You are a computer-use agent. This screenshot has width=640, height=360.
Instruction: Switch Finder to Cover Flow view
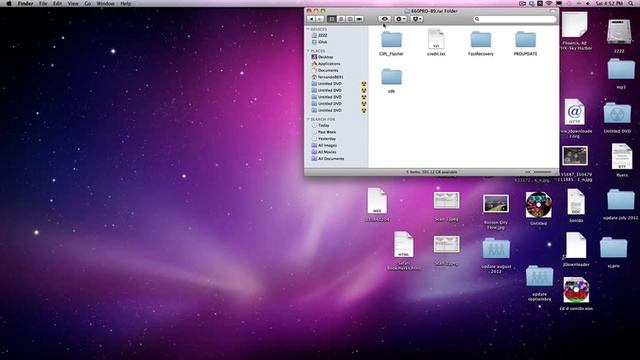[x=359, y=19]
